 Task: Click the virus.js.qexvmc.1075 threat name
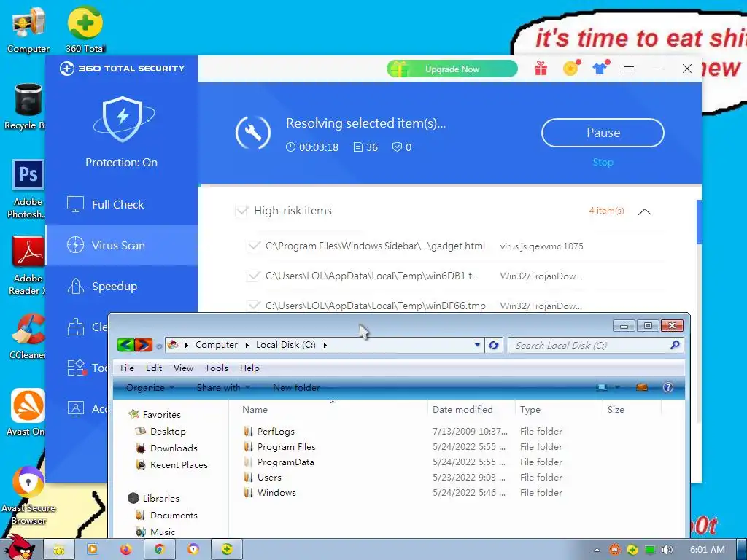(542, 246)
